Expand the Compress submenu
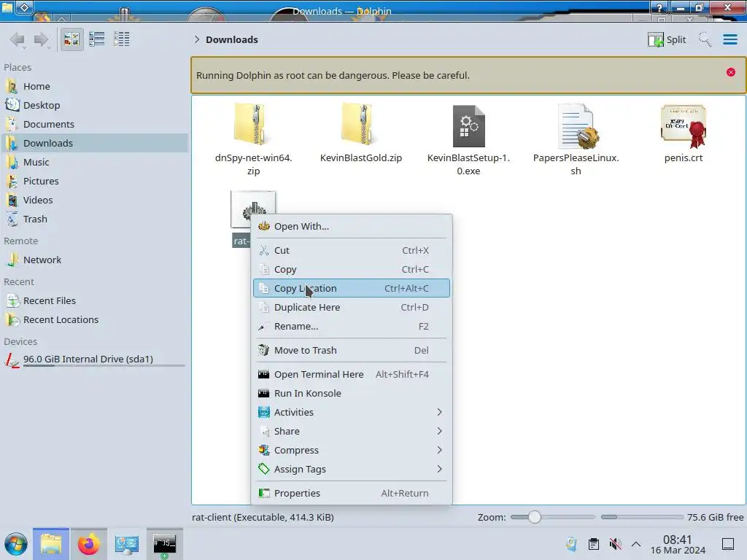747x560 pixels. tap(352, 451)
